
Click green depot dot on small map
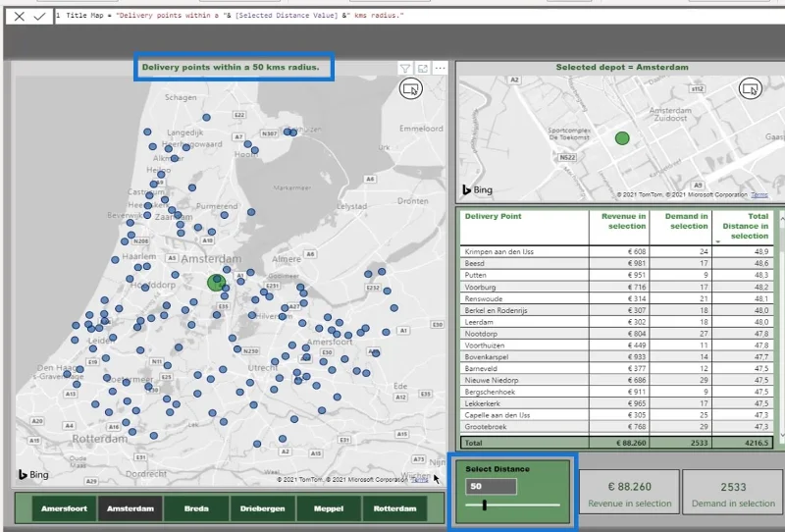pyautogui.click(x=622, y=138)
